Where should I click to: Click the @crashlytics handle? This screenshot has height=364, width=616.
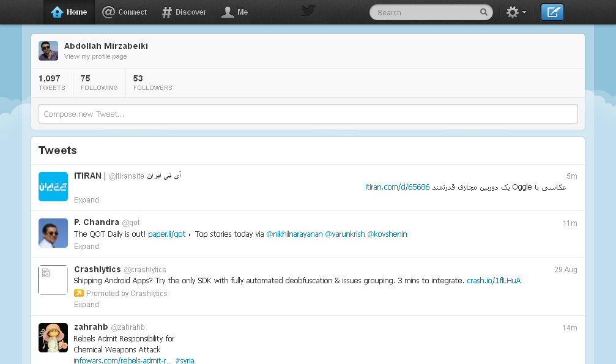tap(145, 270)
